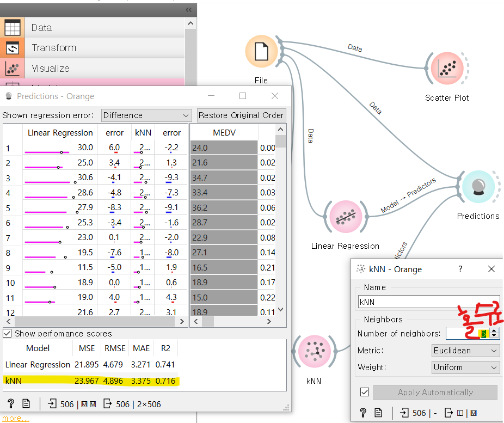Screen dimensions: 504x423
Task: Select kNN row in performance scores
Action: point(91,381)
